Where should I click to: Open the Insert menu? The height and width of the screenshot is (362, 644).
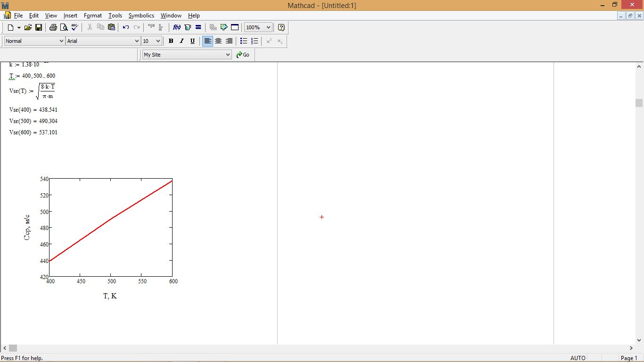click(x=71, y=16)
